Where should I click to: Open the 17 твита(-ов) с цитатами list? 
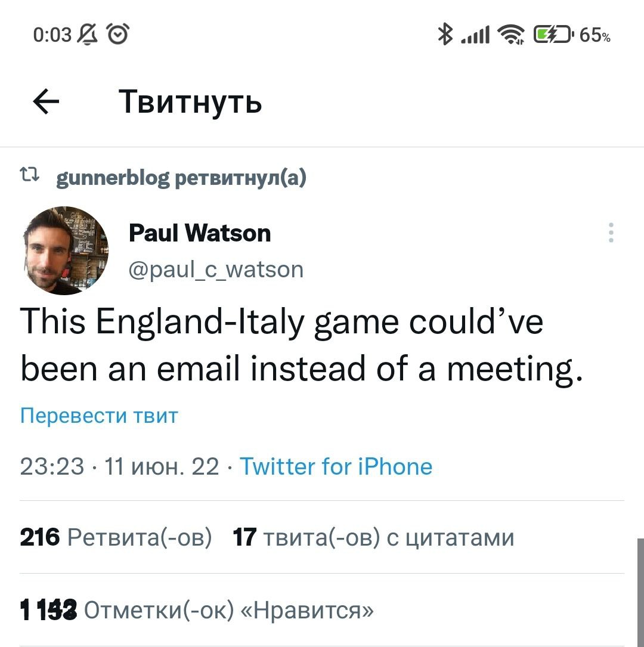click(373, 537)
